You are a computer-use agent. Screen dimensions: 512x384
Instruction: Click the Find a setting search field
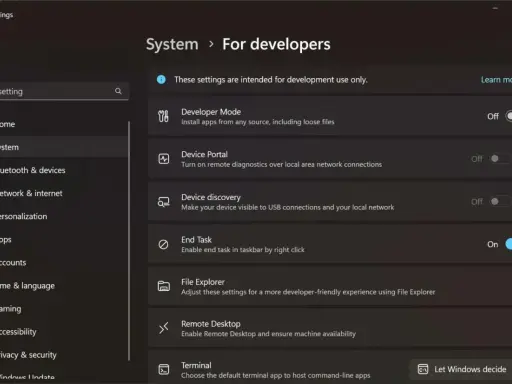click(64, 91)
